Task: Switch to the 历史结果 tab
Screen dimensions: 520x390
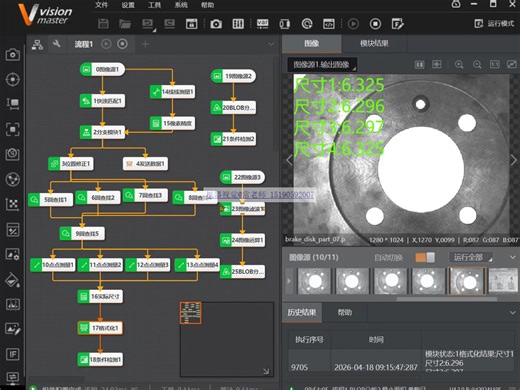Action: coord(302,313)
